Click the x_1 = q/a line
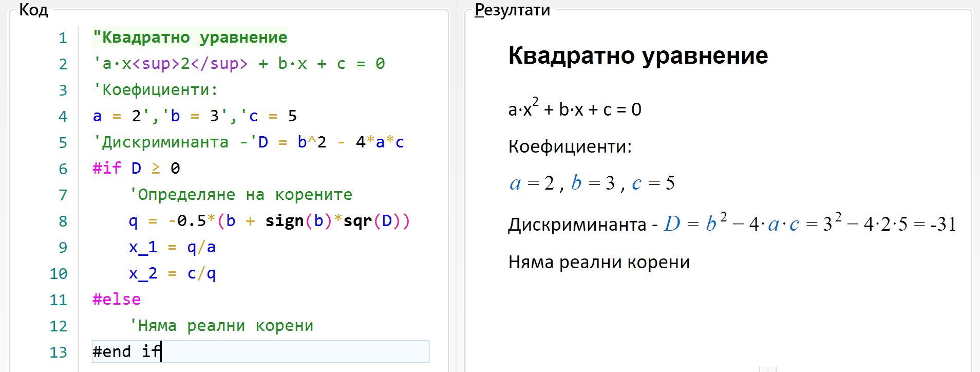 [172, 247]
